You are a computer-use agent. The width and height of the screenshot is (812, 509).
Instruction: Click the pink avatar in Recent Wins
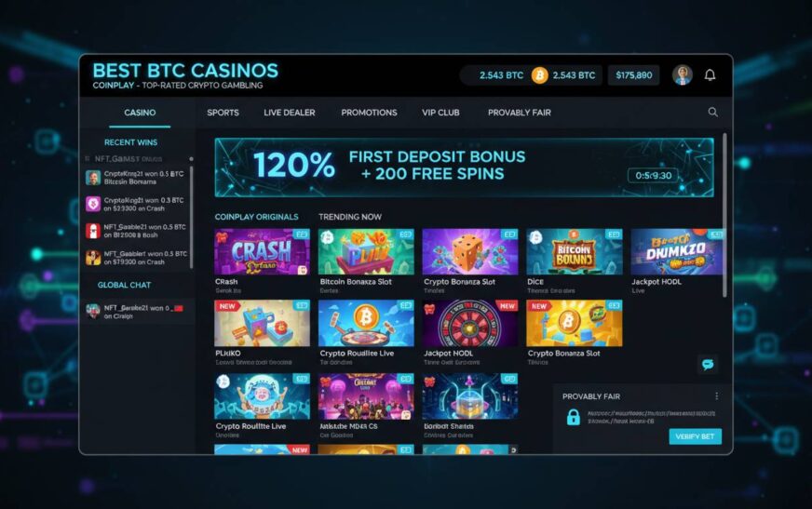pyautogui.click(x=93, y=204)
